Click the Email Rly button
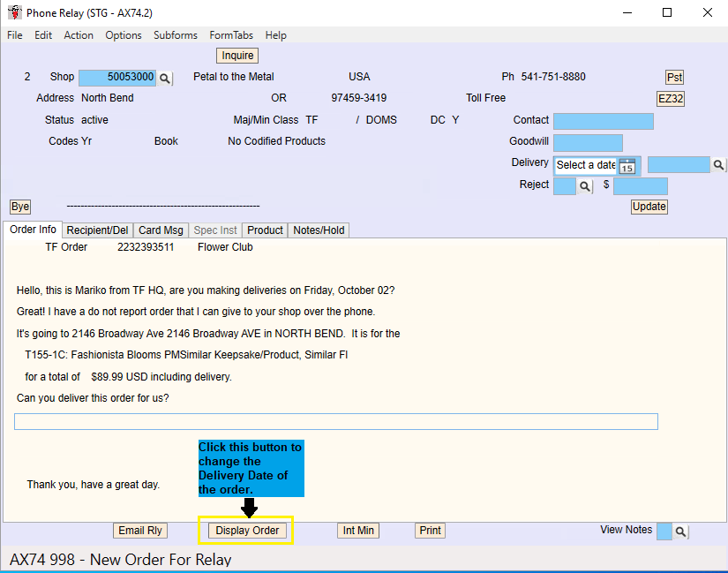The width and height of the screenshot is (728, 573). click(140, 531)
